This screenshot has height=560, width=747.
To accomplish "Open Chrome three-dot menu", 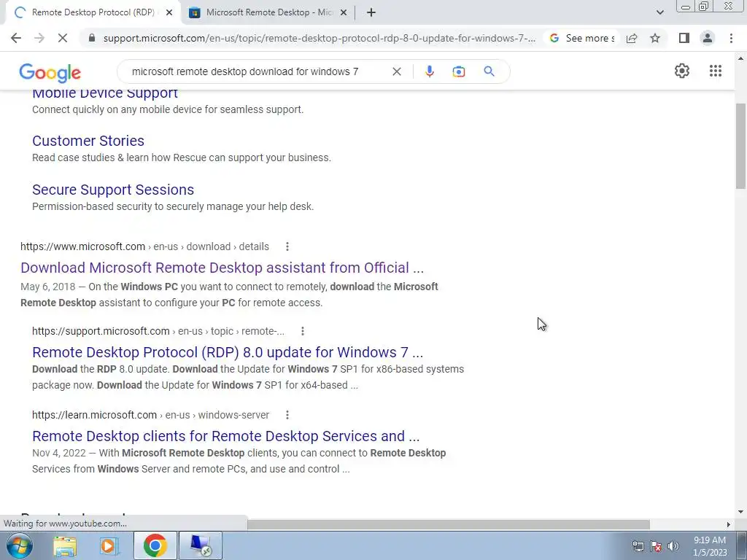I will [731, 38].
